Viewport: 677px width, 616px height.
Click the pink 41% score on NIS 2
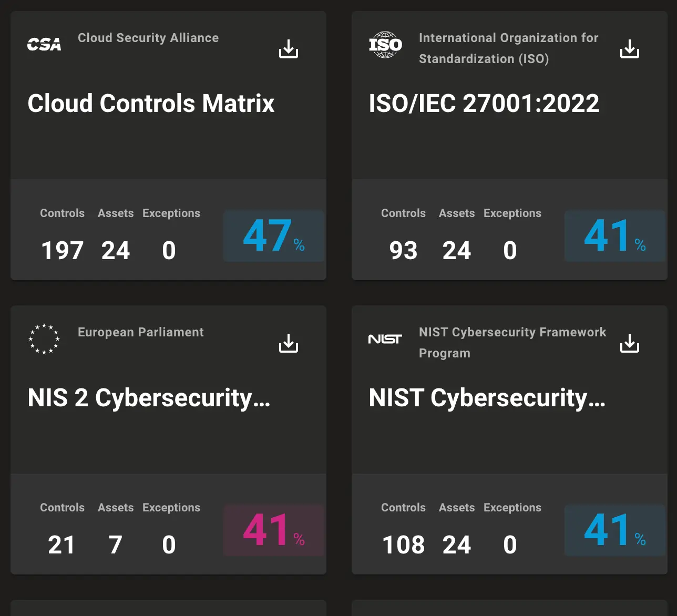(x=273, y=530)
